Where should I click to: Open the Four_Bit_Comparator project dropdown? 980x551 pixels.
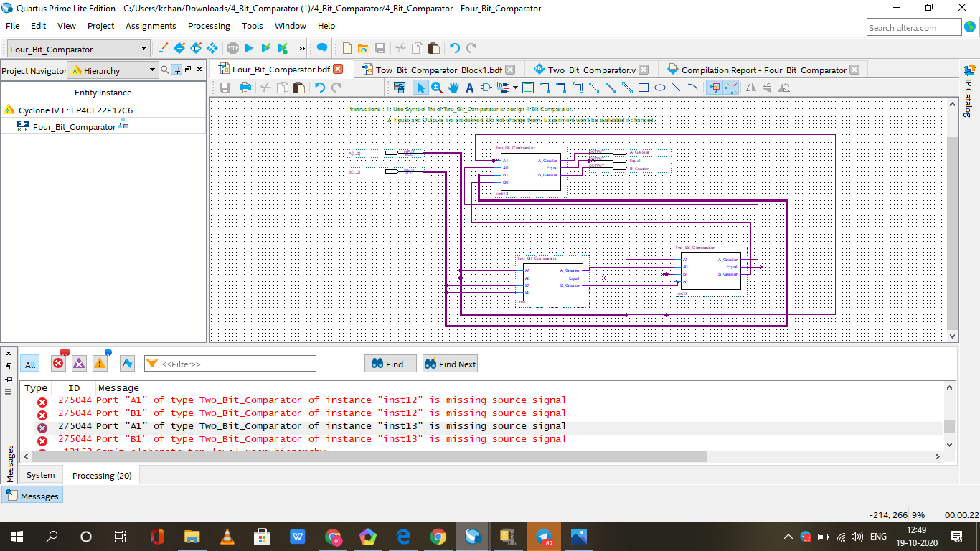(144, 49)
